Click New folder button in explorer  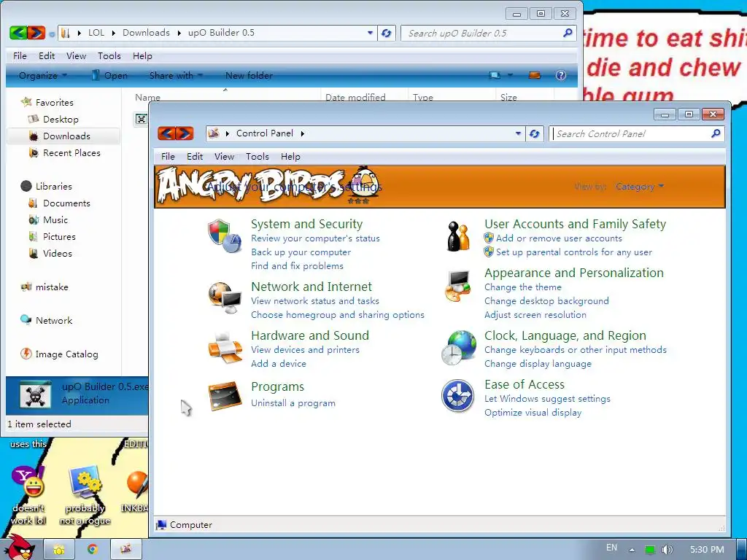[249, 75]
